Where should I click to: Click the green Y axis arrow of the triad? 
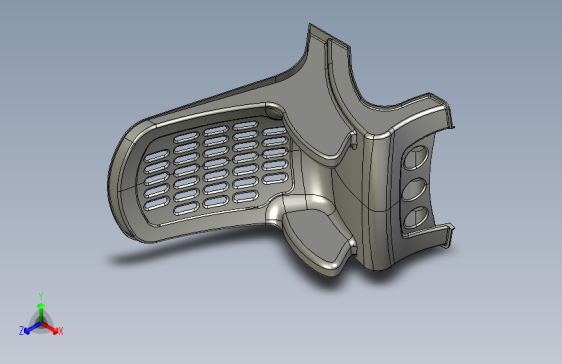(41, 312)
